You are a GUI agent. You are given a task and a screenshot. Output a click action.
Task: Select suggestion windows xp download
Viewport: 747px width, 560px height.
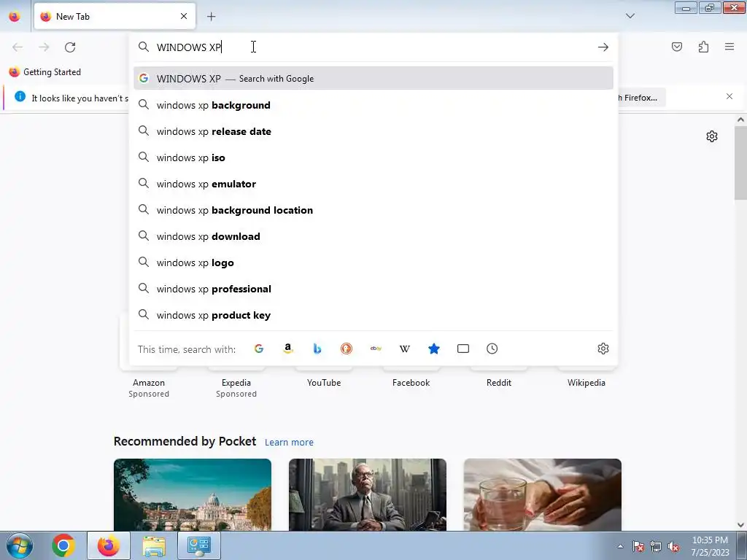pos(373,236)
